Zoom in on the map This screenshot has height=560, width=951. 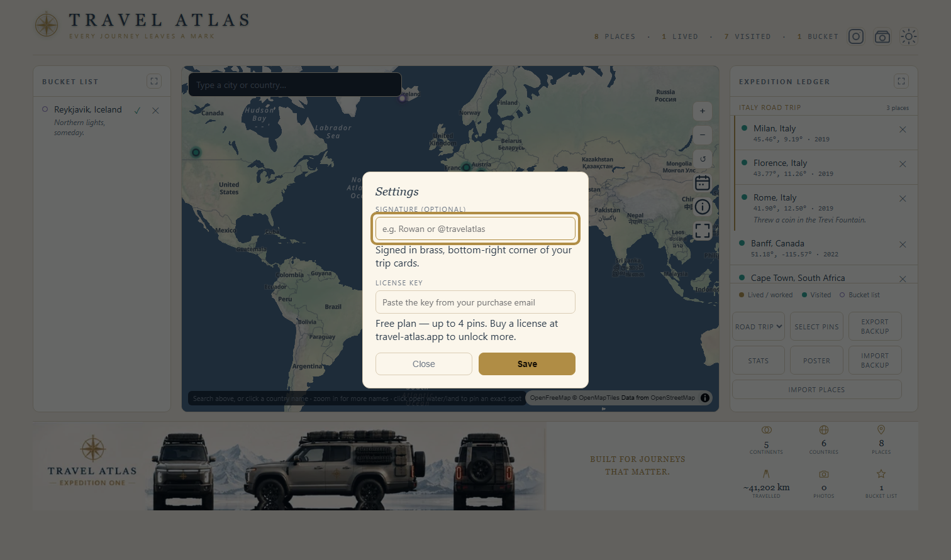click(703, 111)
